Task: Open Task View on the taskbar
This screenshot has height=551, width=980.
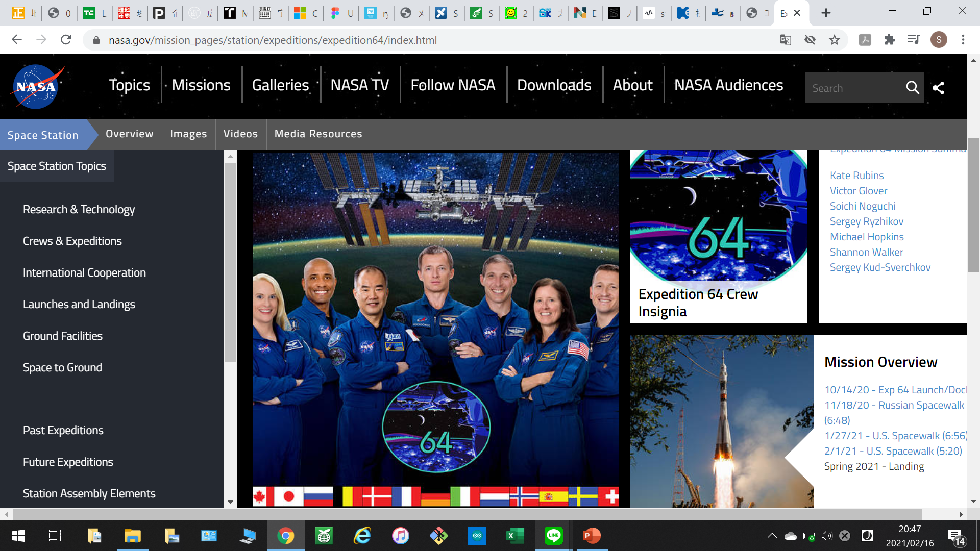Action: [55, 536]
